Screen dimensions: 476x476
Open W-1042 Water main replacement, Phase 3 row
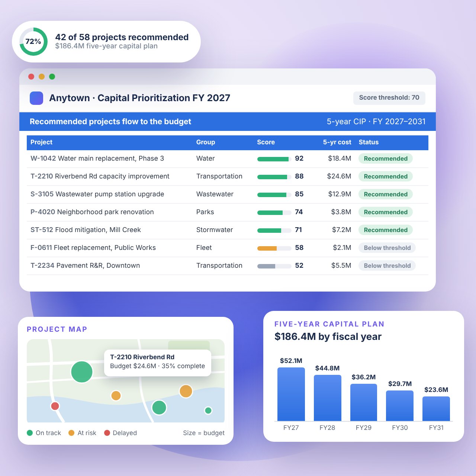pos(228,159)
